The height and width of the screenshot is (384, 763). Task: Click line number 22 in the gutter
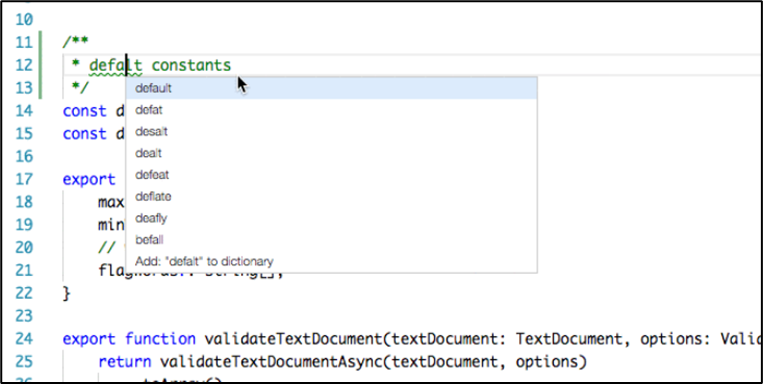(24, 293)
